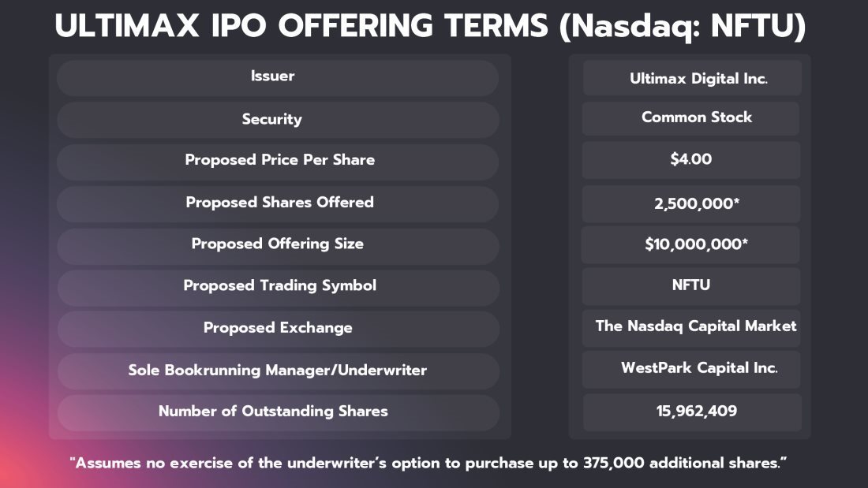The image size is (868, 488).
Task: Select the NFTU trading symbol value
Action: click(691, 285)
